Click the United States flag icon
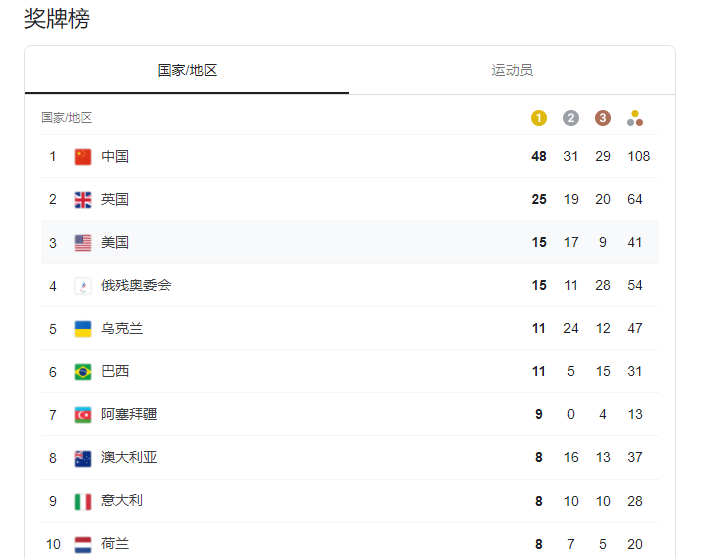Viewport: 728px width, 559px height. click(83, 242)
